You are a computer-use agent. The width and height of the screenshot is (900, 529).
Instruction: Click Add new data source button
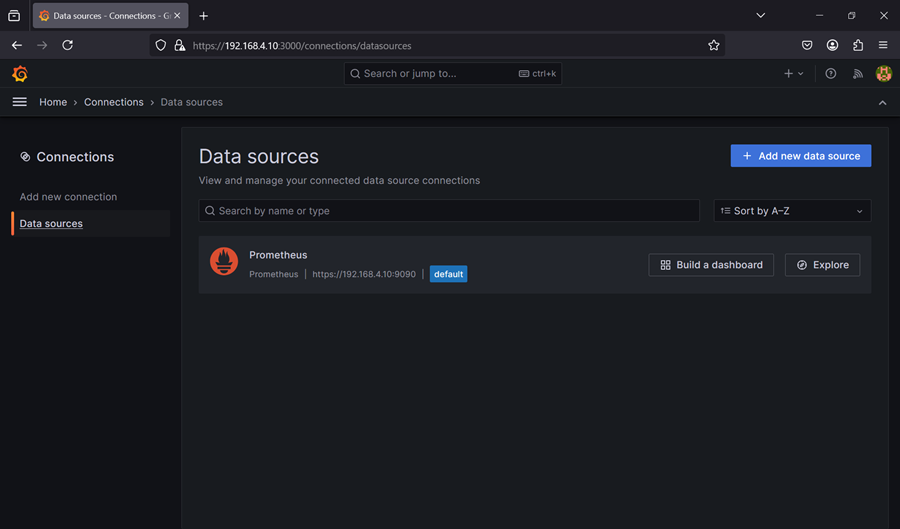tap(801, 155)
